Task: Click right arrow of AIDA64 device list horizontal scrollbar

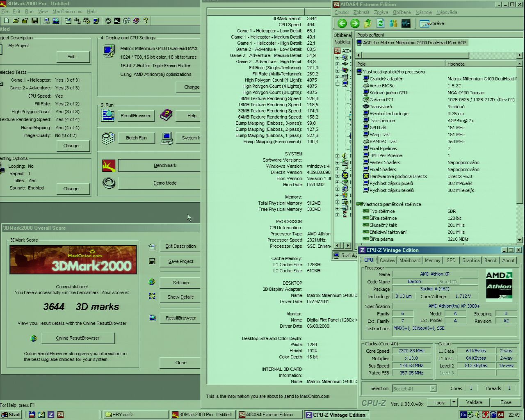Action: (520, 55)
